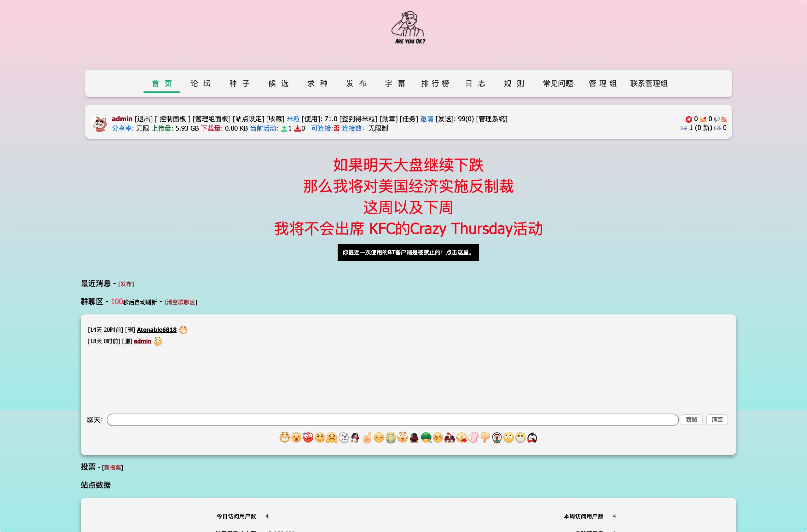Insert the thumbs-down emoji
807x532 pixels.
click(485, 438)
